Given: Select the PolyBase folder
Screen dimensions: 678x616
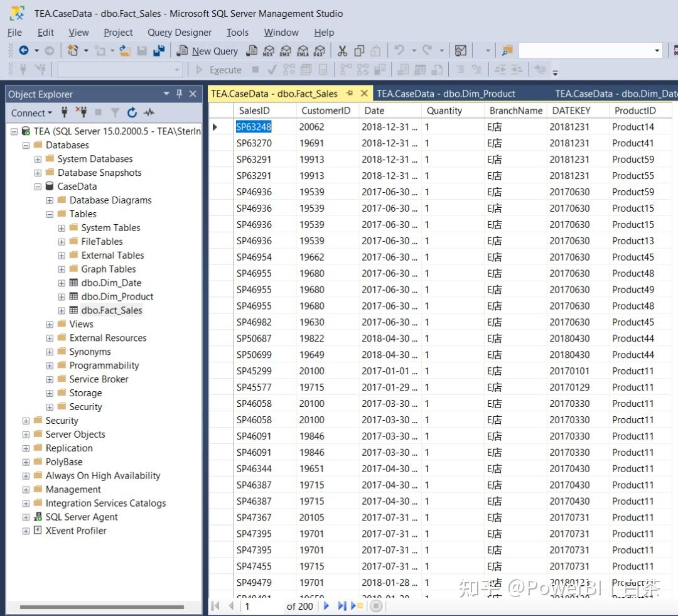Looking at the screenshot, I should (63, 462).
